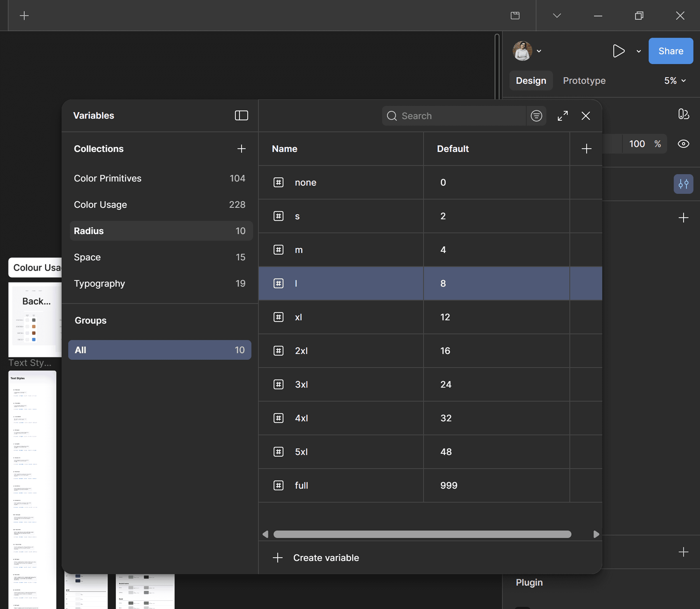Close the Variables panel
700x609 pixels.
coord(585,116)
